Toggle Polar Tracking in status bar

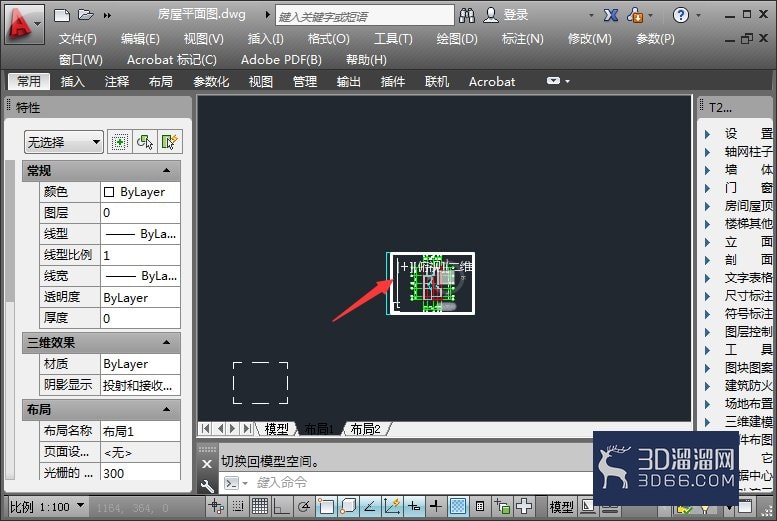[x=303, y=506]
